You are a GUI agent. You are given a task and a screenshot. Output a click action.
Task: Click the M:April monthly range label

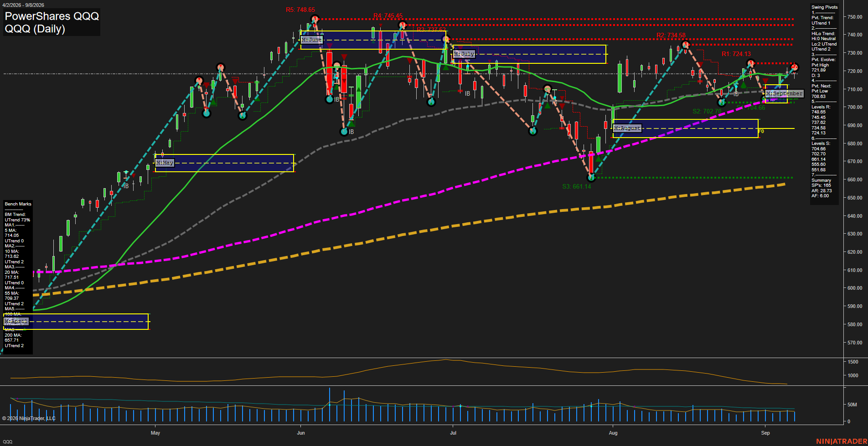point(16,322)
